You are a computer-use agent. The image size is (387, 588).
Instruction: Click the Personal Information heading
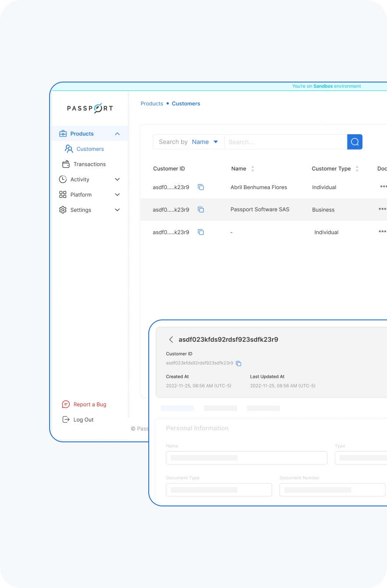pos(197,428)
